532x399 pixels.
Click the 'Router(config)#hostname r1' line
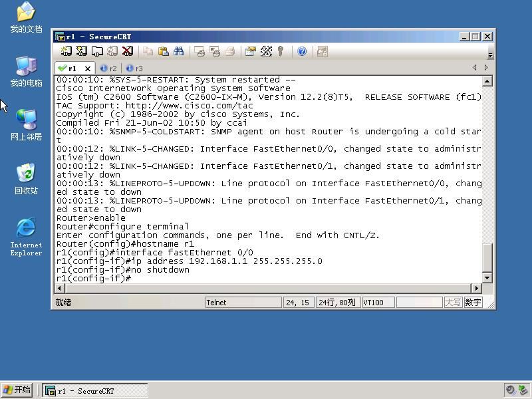coord(125,244)
